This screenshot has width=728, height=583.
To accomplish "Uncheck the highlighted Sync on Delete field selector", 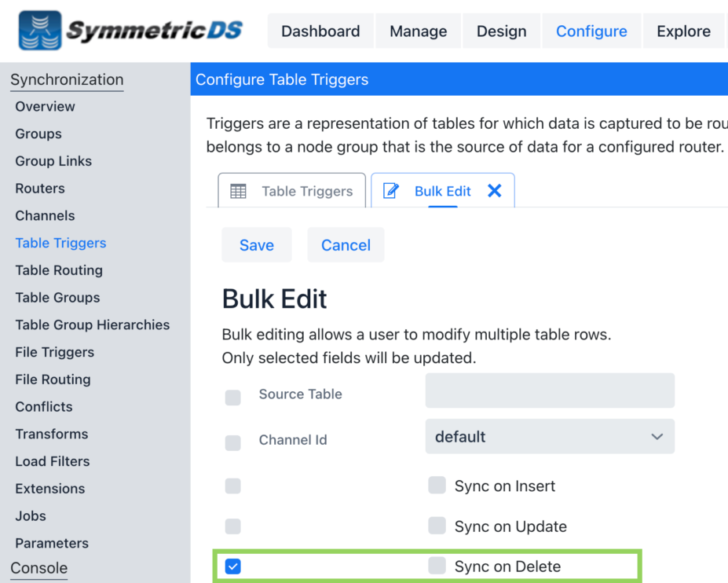I will click(232, 566).
